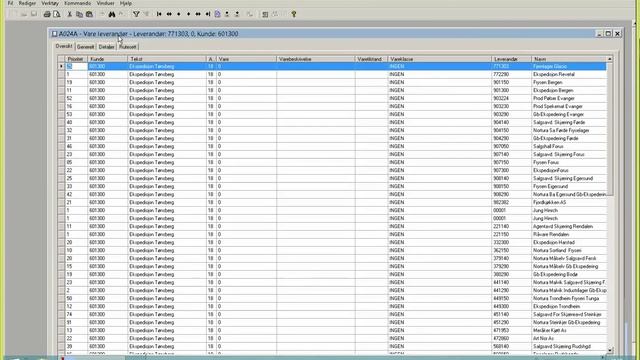Image resolution: width=640 pixels, height=360 pixels.
Task: Click the row selector for Ekspedisjon Revetal
Action: click(61, 74)
